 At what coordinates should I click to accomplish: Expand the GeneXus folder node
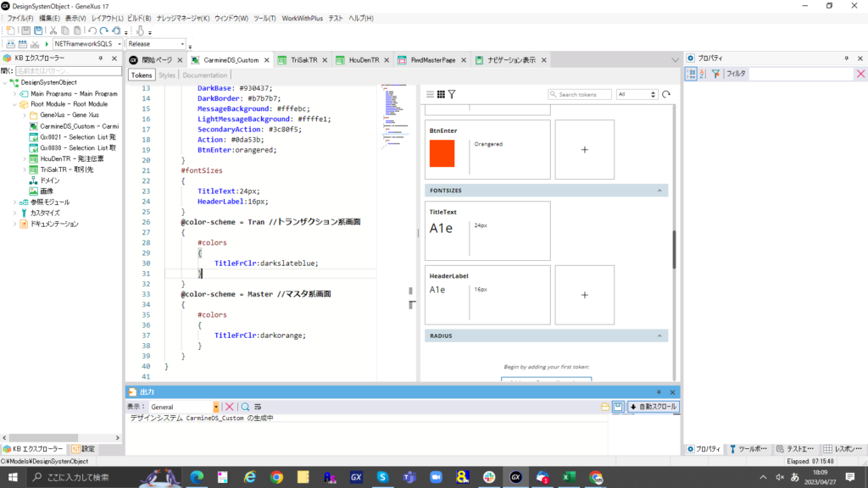point(25,115)
